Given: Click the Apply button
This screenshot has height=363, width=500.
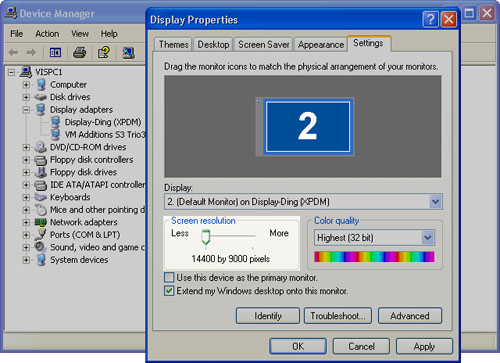Looking at the screenshot, I should pos(424,346).
